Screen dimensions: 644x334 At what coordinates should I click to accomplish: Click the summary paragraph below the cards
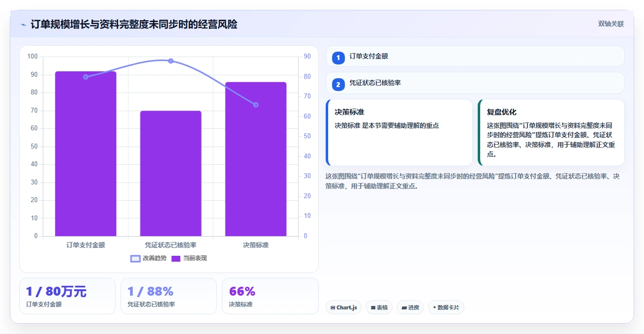click(x=472, y=181)
